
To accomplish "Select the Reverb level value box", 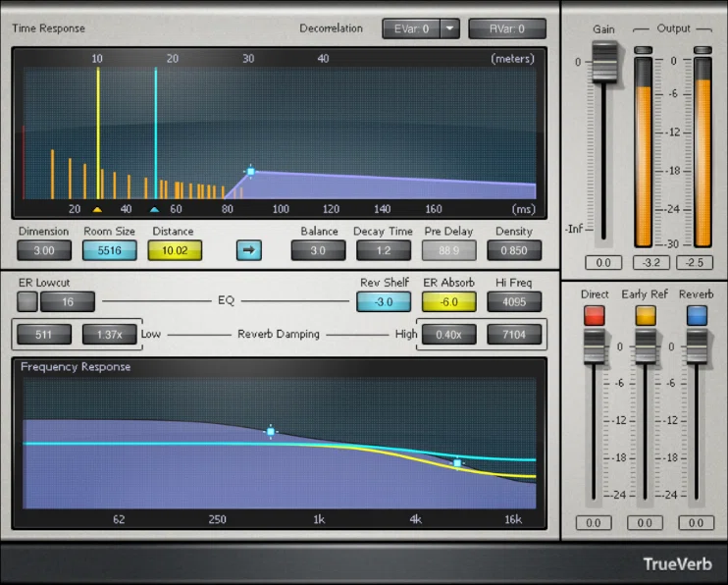I will (x=696, y=523).
